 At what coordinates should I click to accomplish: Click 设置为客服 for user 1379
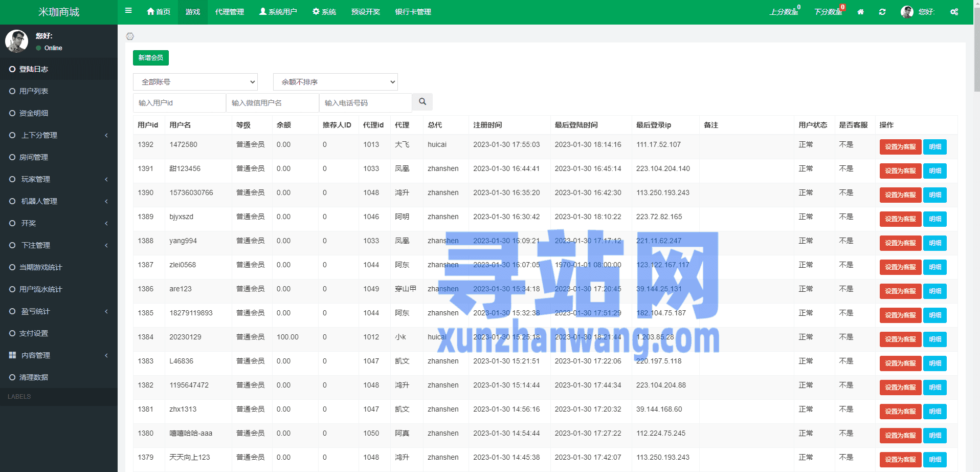pyautogui.click(x=900, y=460)
